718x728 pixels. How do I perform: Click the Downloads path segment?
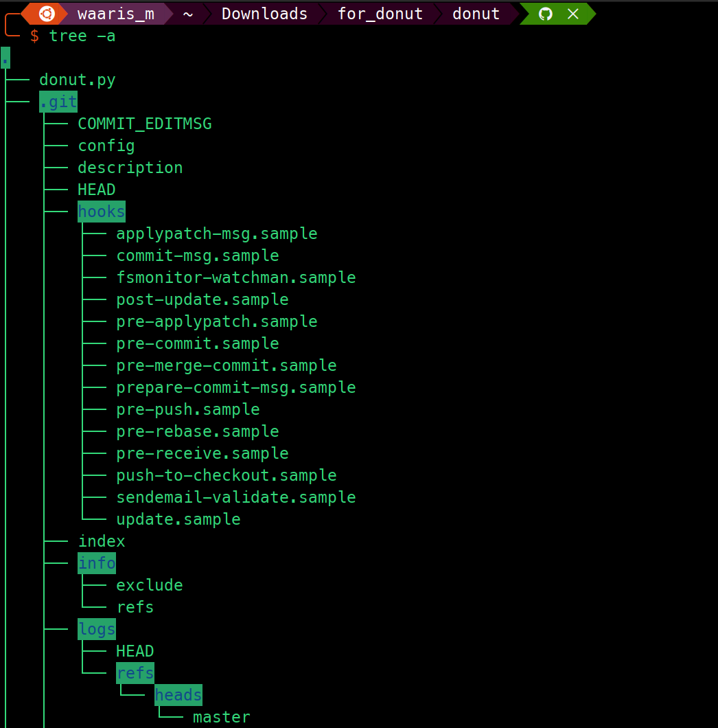[x=264, y=14]
